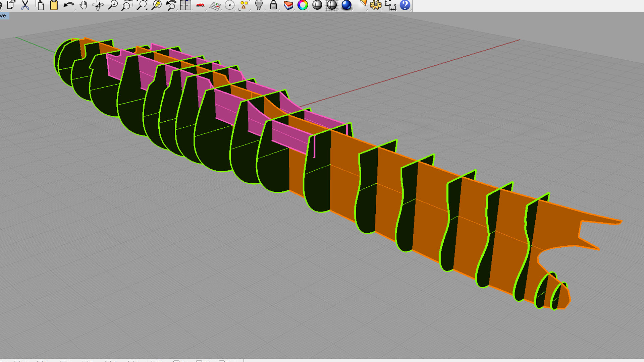Select the Rotate view tool
The image size is (644, 362).
tap(98, 5)
